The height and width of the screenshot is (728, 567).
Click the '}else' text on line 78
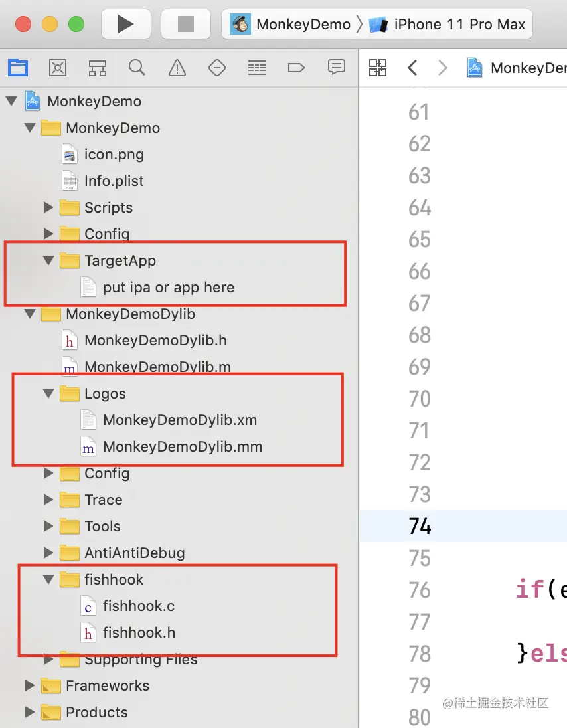pyautogui.click(x=542, y=653)
